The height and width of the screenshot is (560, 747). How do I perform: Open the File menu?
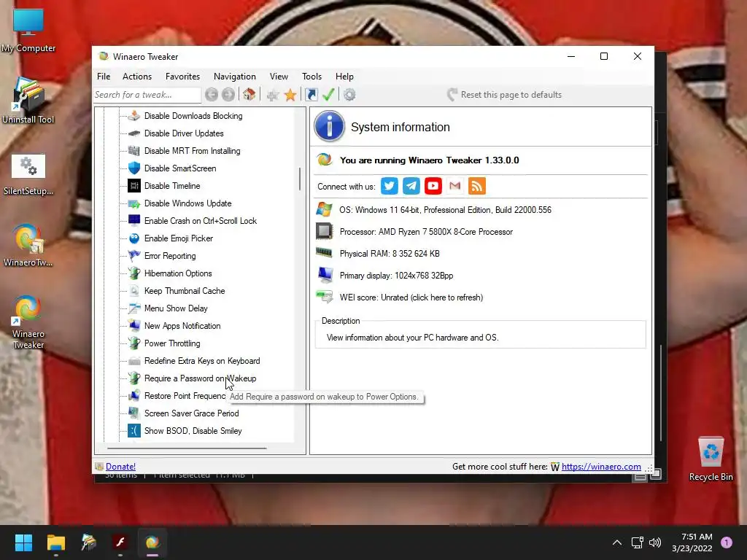point(104,76)
